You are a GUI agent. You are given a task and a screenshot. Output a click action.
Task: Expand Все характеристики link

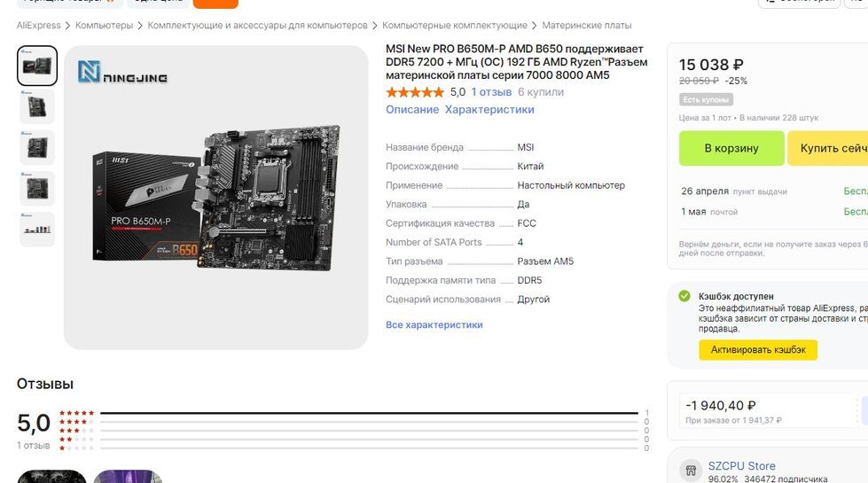point(434,324)
